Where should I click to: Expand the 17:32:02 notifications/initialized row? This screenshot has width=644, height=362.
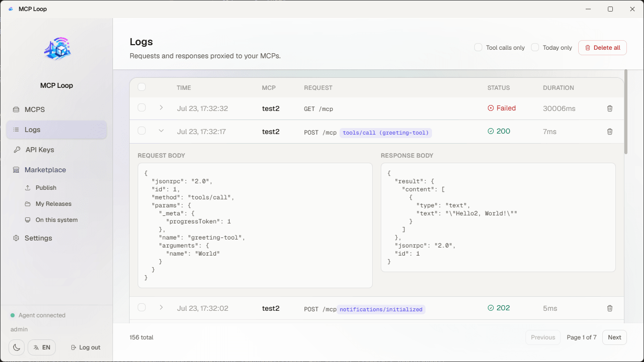[161, 308]
